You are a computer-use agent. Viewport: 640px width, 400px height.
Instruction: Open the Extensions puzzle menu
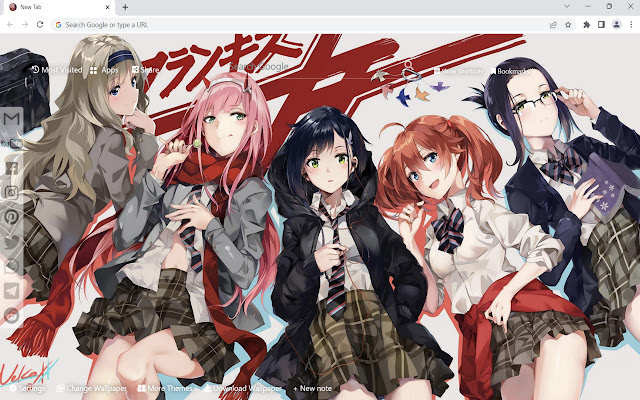587,24
